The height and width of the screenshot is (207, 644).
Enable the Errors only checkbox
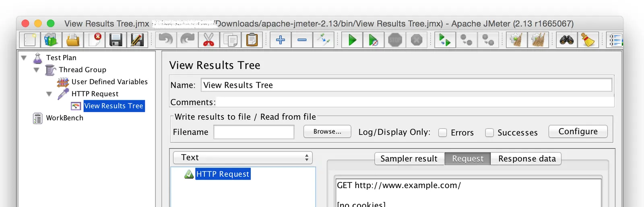(x=442, y=132)
